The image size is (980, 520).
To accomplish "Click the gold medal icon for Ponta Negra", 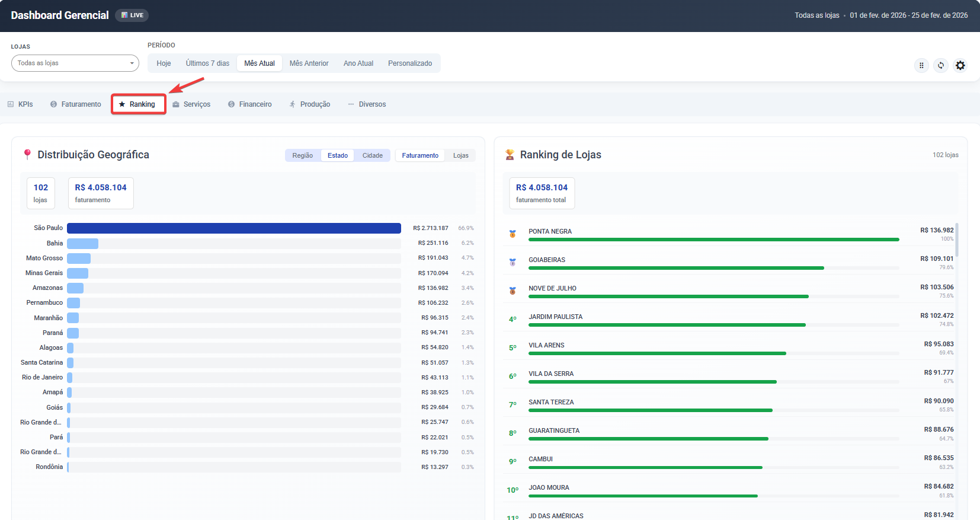I will tap(513, 234).
